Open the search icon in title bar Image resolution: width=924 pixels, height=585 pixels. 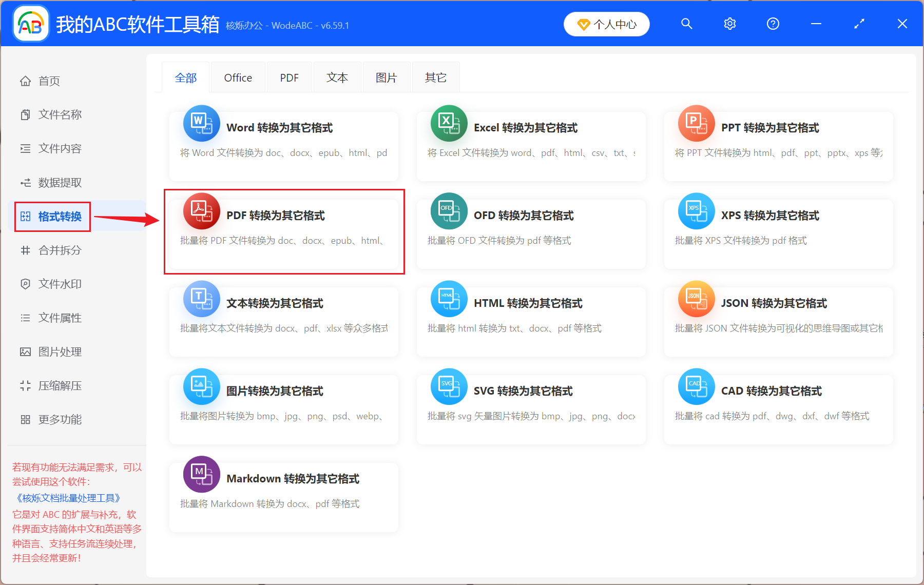[x=687, y=24]
